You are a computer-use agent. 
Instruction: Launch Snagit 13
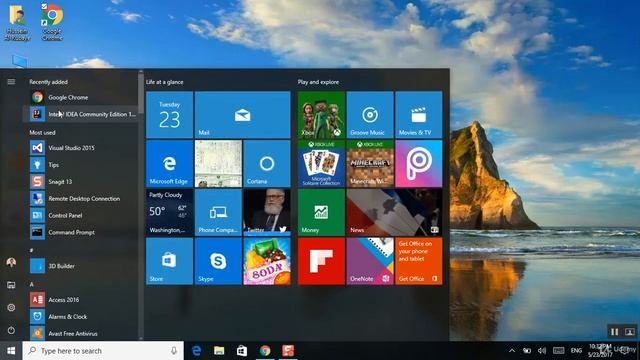(x=80, y=182)
